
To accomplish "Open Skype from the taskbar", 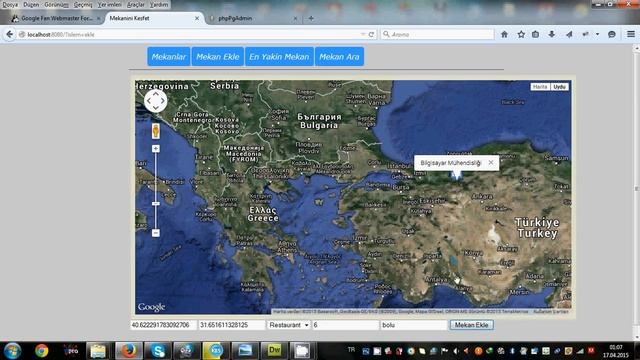I will click(x=158, y=351).
